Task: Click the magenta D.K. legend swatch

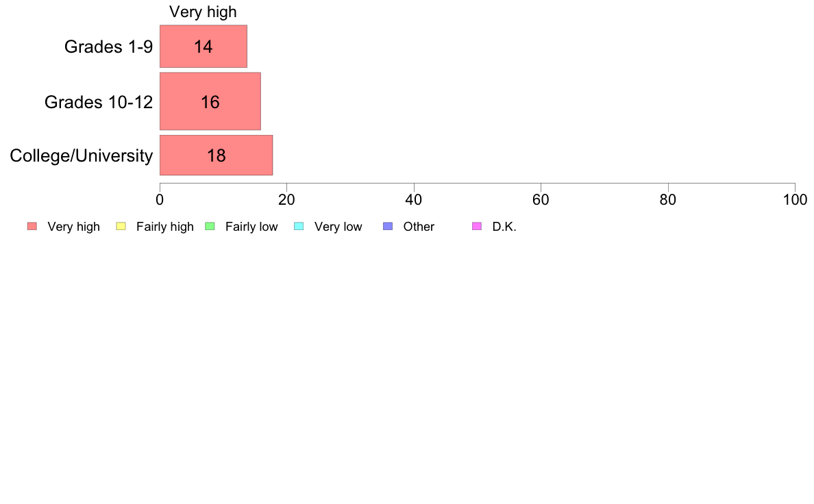Action: coord(477,226)
